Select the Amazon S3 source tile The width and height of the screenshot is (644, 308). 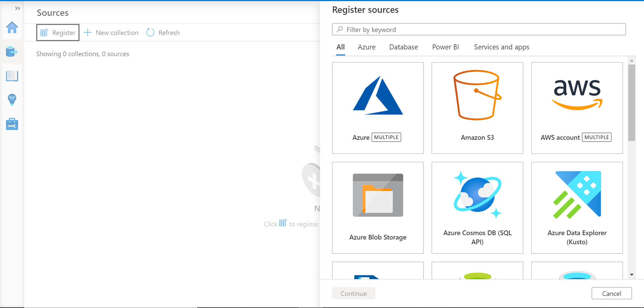click(x=477, y=108)
